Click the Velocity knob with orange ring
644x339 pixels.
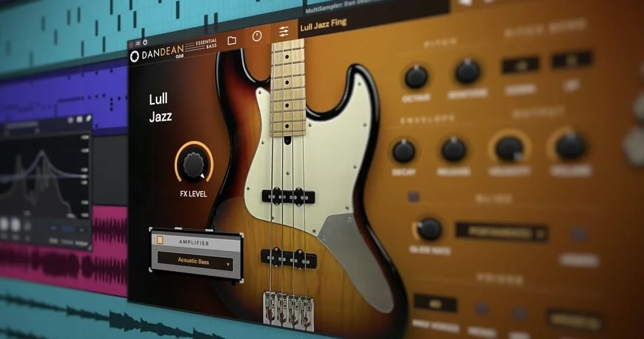point(509,148)
